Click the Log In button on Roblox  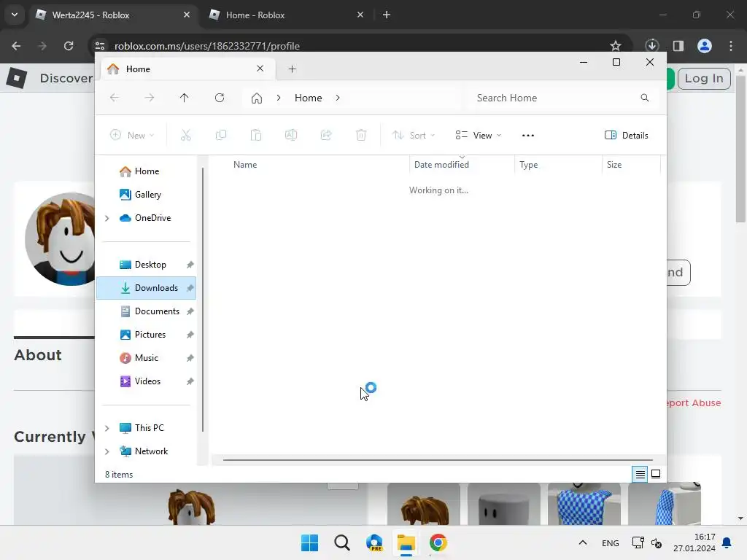(x=704, y=79)
